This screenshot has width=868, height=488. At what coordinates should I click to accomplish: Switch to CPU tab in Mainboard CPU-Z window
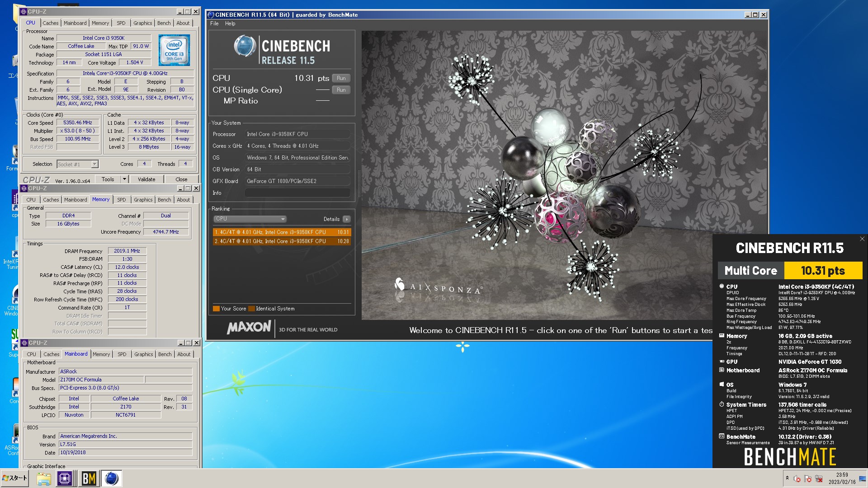[x=31, y=354]
